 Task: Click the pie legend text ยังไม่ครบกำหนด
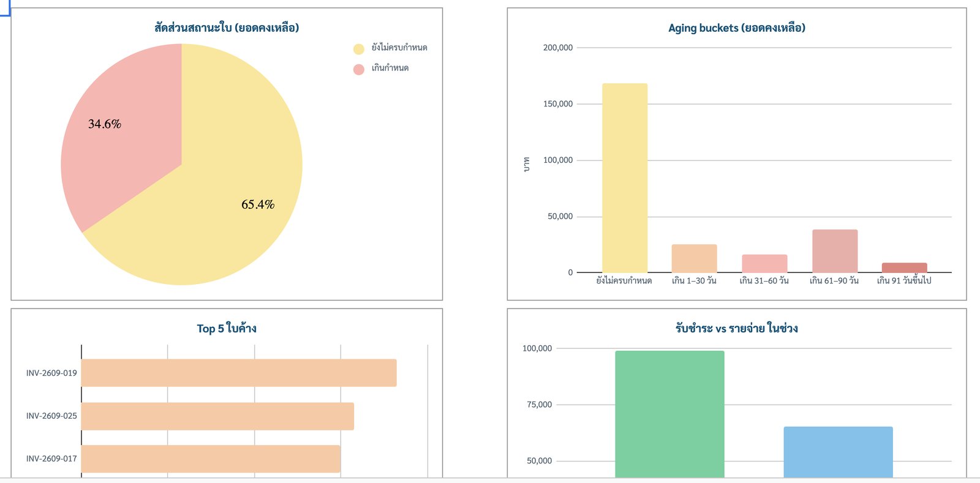tap(399, 48)
